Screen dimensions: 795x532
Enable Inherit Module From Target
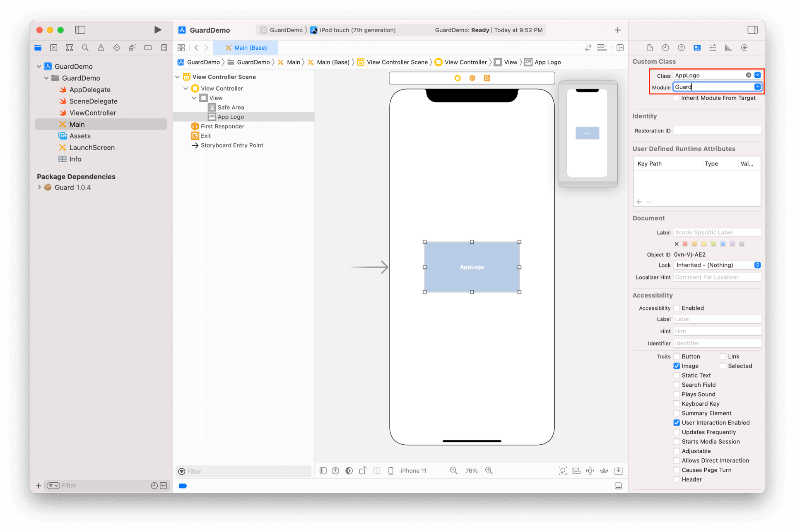677,98
